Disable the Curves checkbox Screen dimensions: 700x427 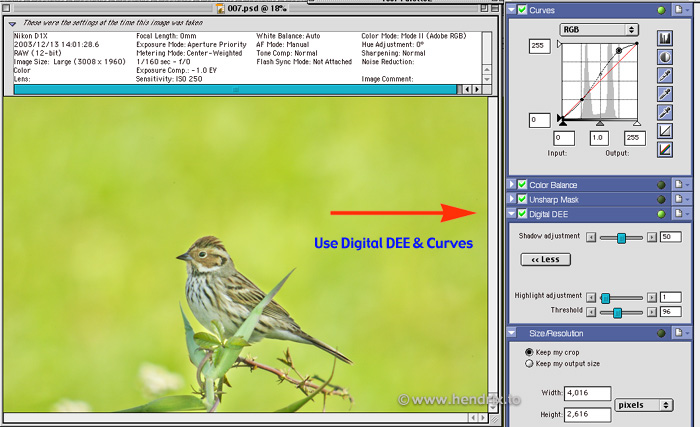522,9
